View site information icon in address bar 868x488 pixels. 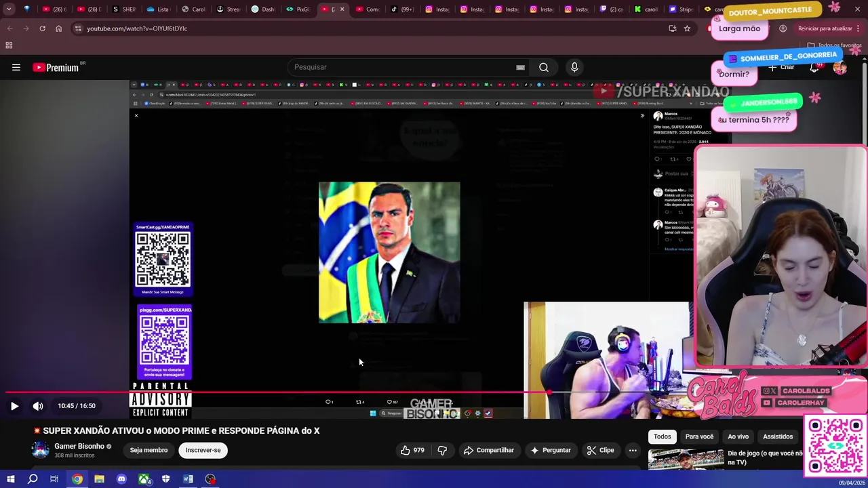tap(78, 28)
